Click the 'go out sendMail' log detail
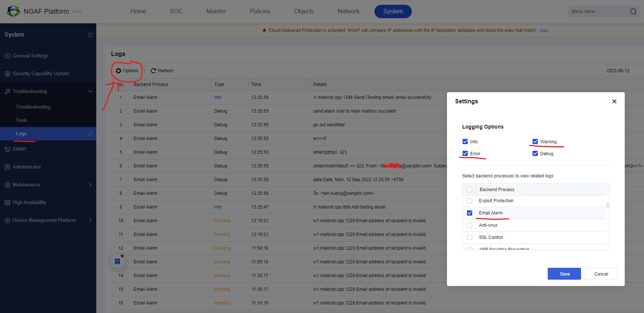644x313 pixels. (x=329, y=125)
